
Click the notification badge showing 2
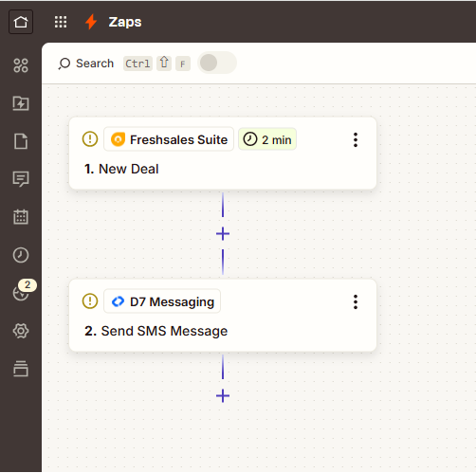click(27, 285)
